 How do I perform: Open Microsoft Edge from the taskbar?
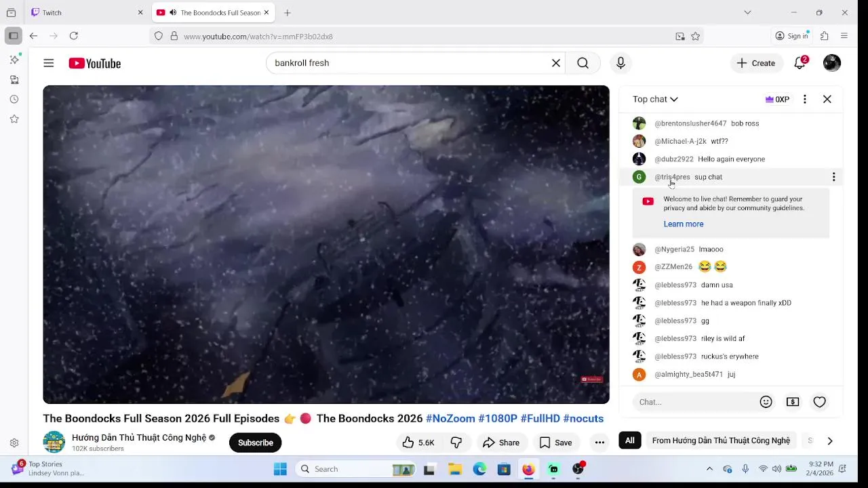pos(479,469)
